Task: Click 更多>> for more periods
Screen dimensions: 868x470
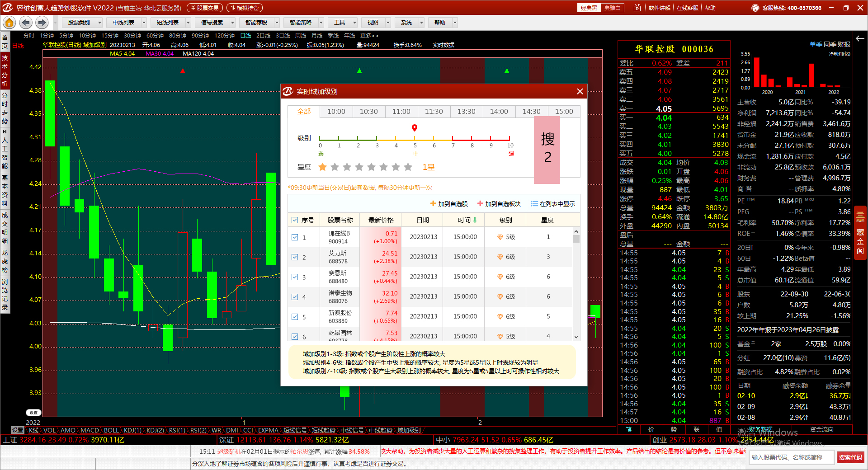Action: pos(369,35)
